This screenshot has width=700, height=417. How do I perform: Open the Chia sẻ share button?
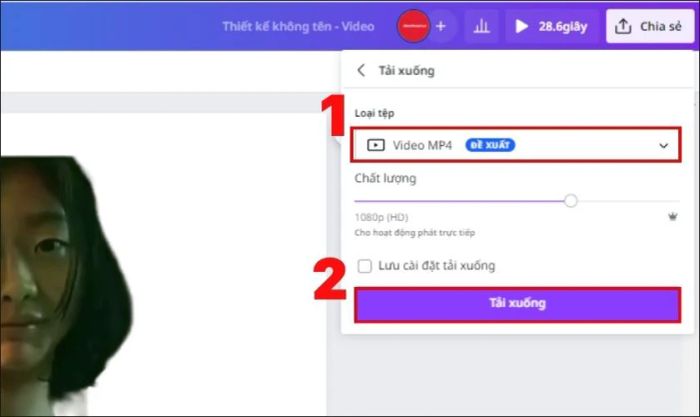point(650,27)
